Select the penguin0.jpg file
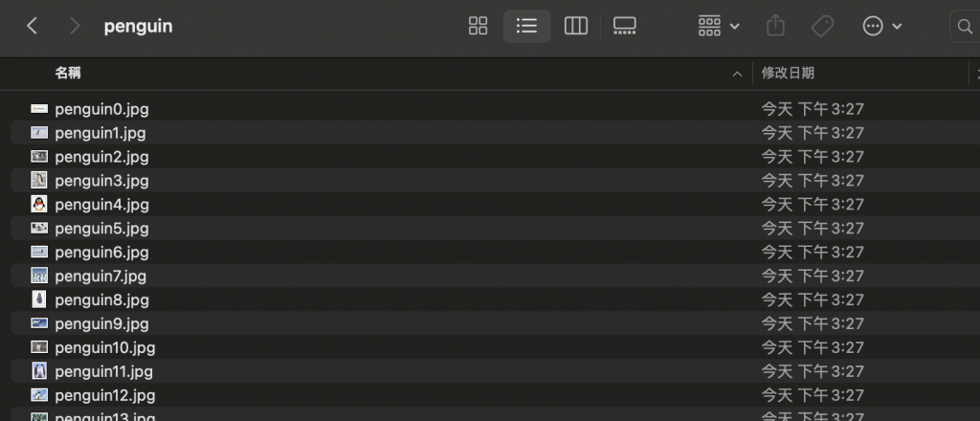This screenshot has height=421, width=980. (x=101, y=109)
